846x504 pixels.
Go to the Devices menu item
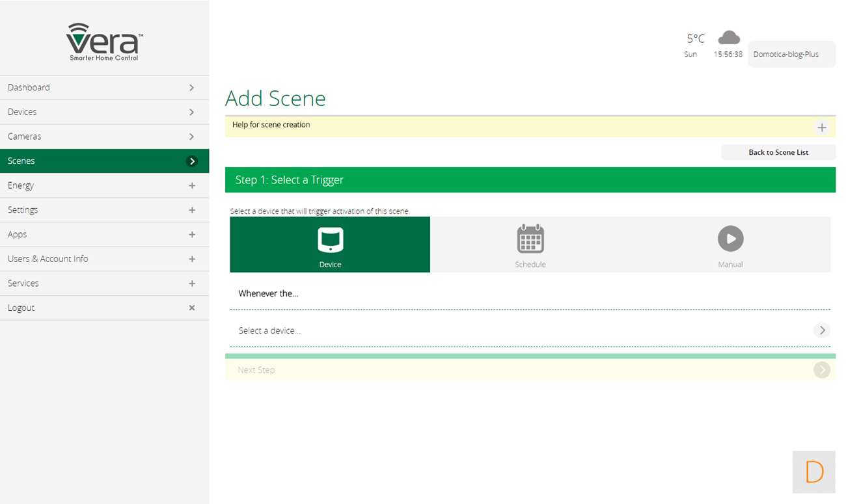click(104, 112)
